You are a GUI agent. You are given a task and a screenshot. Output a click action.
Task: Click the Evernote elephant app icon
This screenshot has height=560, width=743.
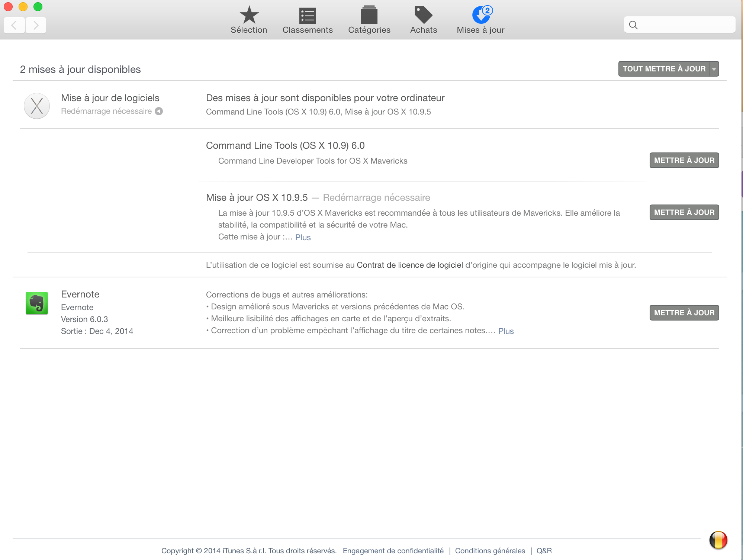tap(37, 303)
